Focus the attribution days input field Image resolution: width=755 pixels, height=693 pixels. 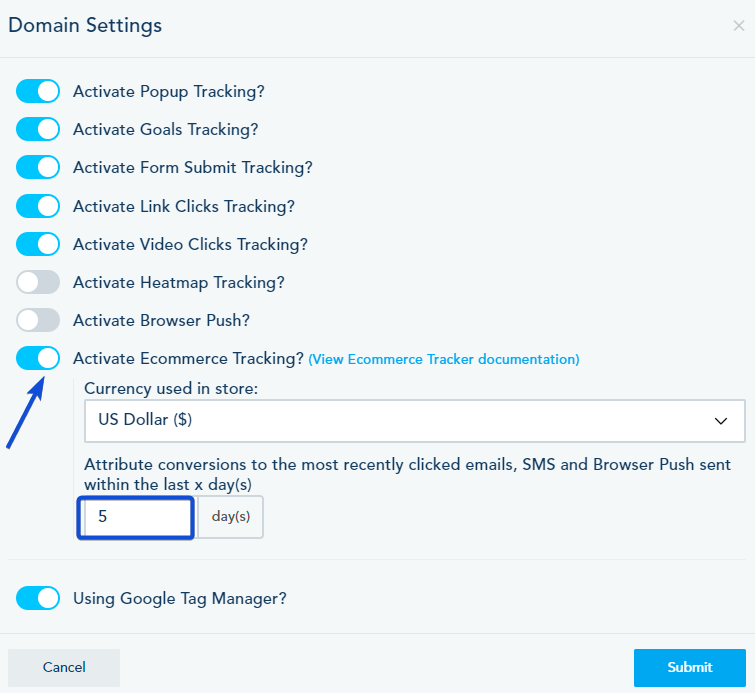pyautogui.click(x=136, y=518)
